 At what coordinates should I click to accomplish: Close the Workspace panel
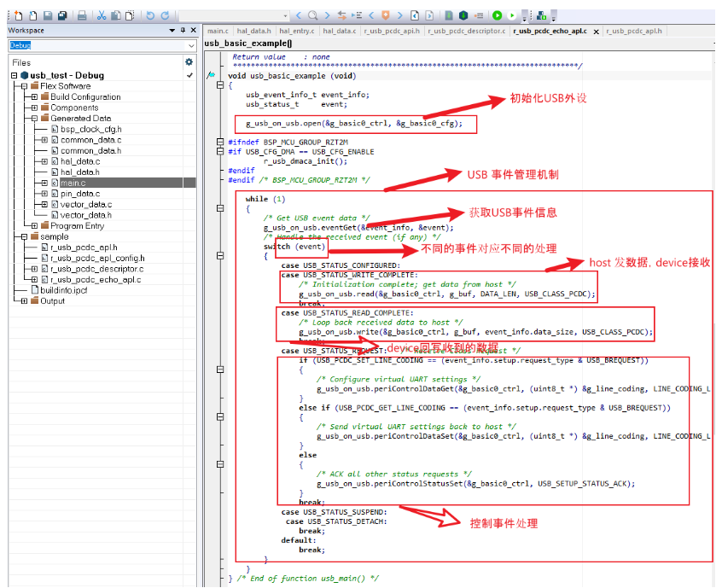pos(194,30)
